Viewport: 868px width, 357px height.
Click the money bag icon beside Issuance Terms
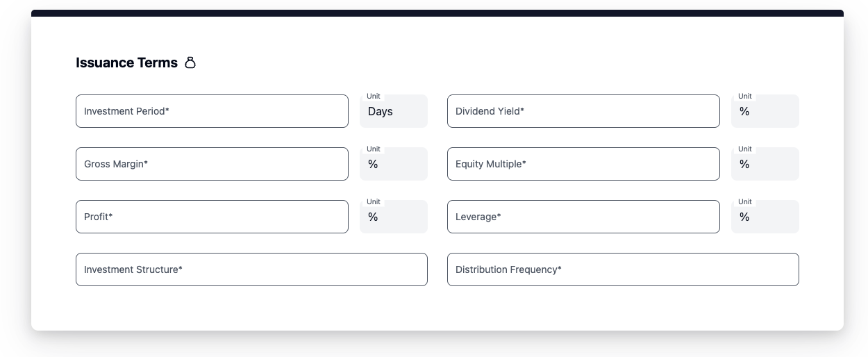(x=190, y=63)
